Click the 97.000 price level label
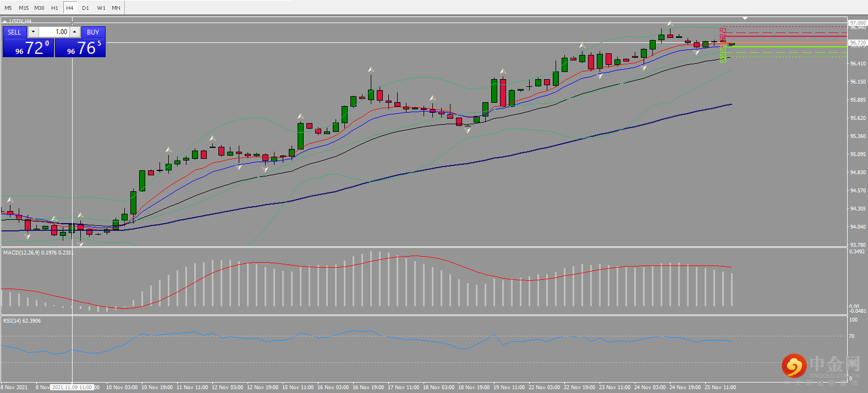 [857, 23]
